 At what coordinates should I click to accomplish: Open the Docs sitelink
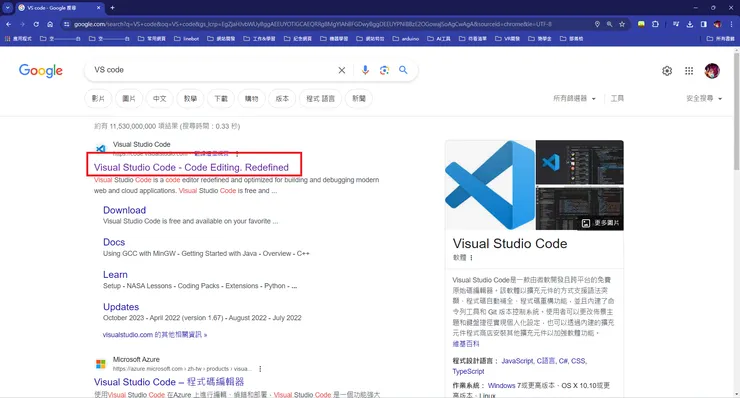[x=114, y=242]
